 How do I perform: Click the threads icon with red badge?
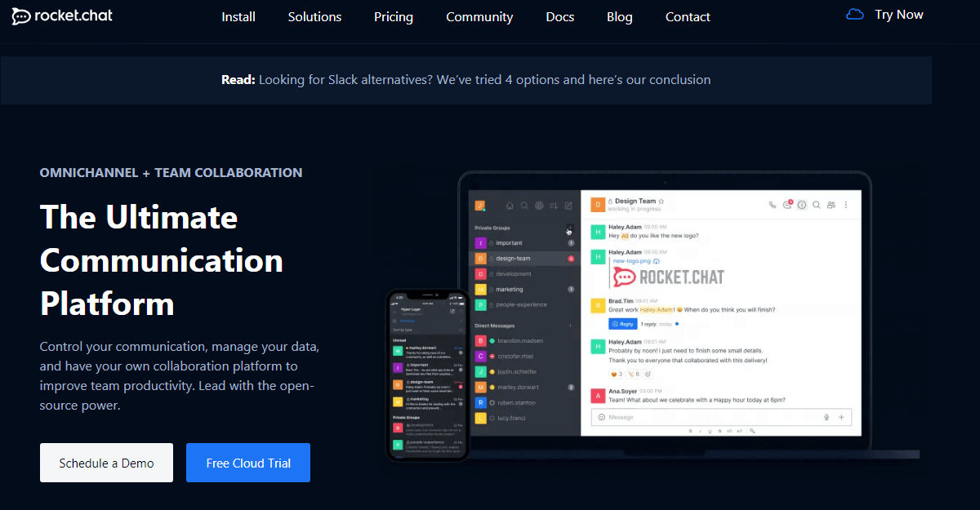tap(787, 205)
